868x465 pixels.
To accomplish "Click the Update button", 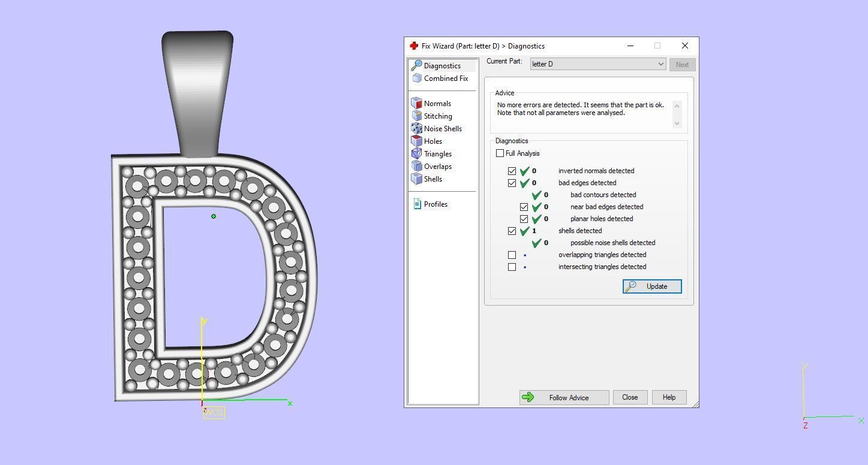I will pos(652,286).
